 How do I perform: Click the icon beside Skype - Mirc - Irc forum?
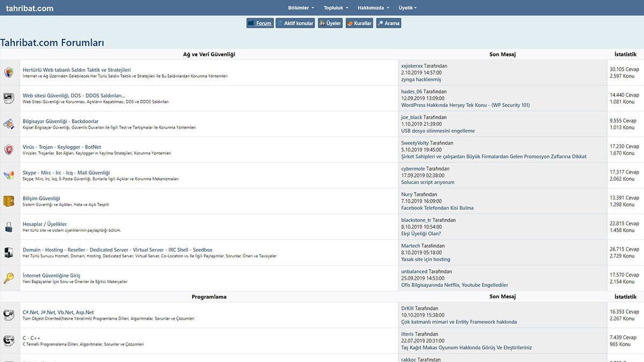(9, 175)
